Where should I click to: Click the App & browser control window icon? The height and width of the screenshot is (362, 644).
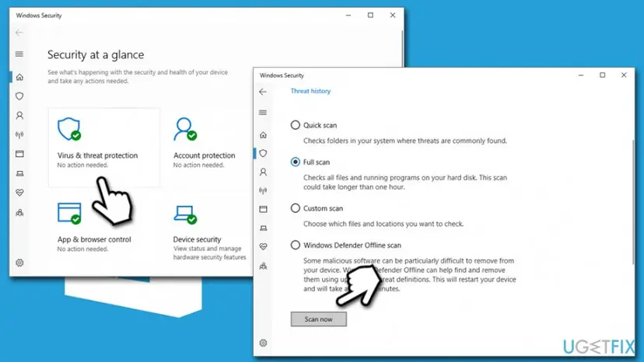69,214
